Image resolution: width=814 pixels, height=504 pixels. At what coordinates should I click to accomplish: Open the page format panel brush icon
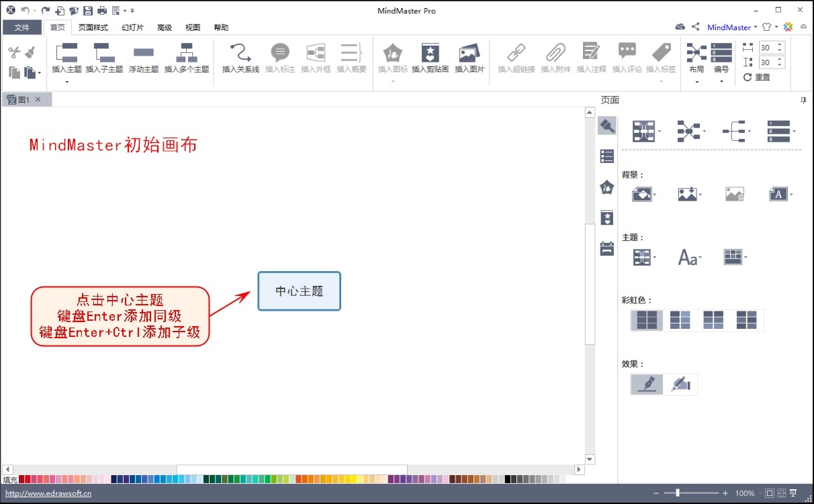(607, 125)
